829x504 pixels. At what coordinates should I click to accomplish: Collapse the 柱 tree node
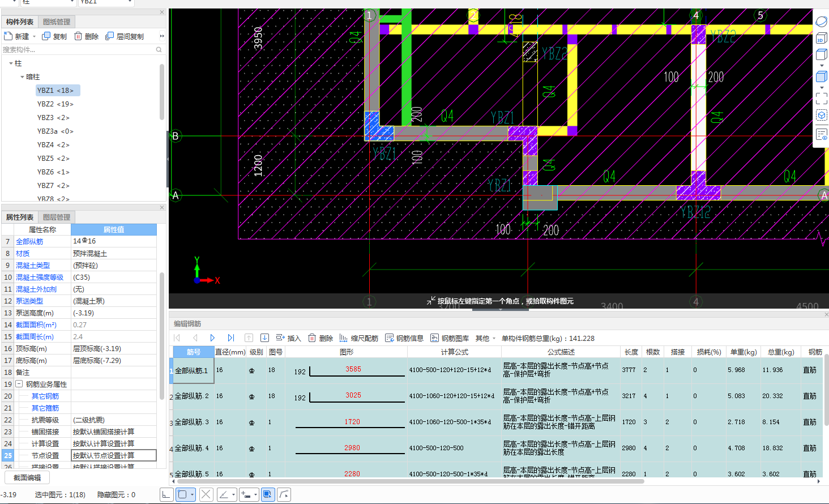click(11, 63)
